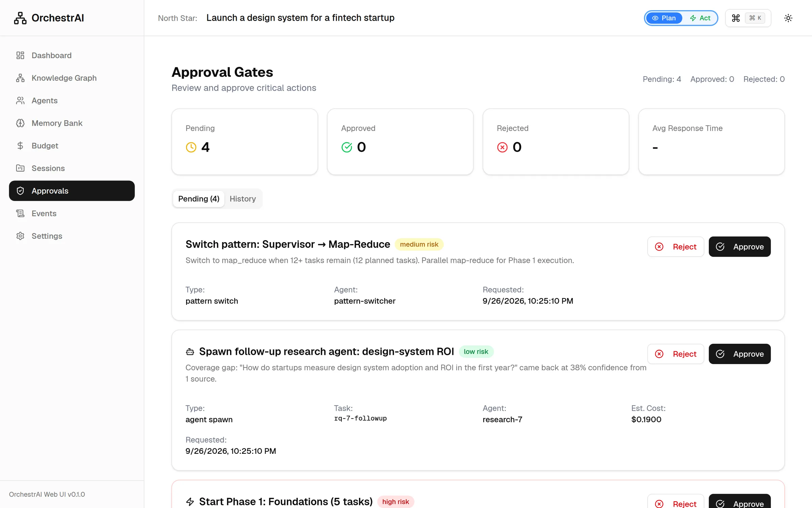
Task: Click the rq-7-followup task ID
Action: (360, 418)
